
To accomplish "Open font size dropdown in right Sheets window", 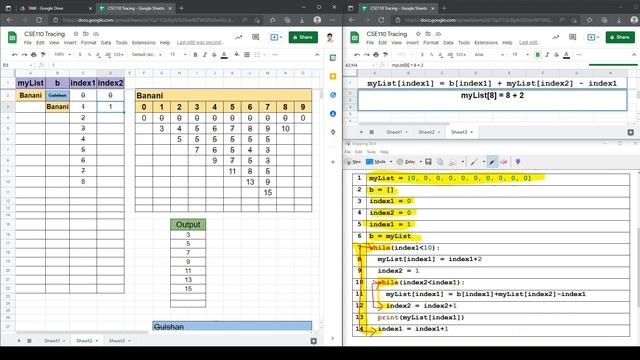I will (x=520, y=54).
